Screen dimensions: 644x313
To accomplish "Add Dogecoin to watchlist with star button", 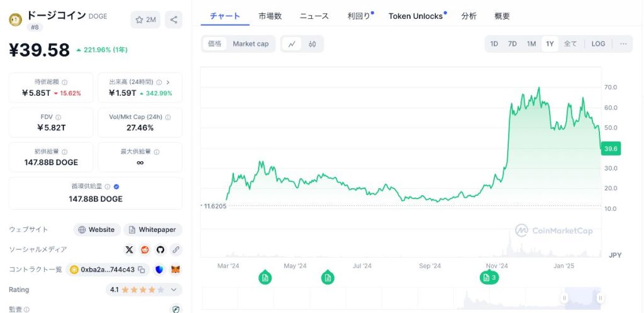I will tap(145, 20).
